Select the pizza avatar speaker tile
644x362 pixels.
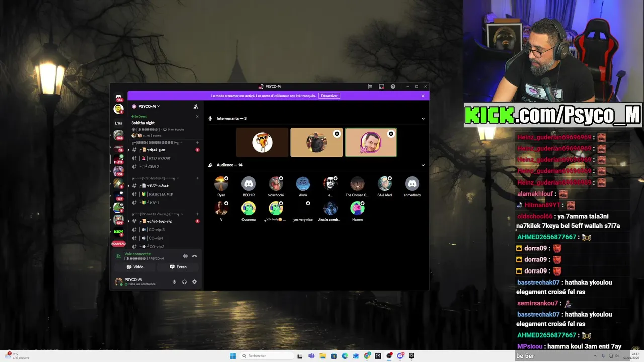click(x=262, y=143)
